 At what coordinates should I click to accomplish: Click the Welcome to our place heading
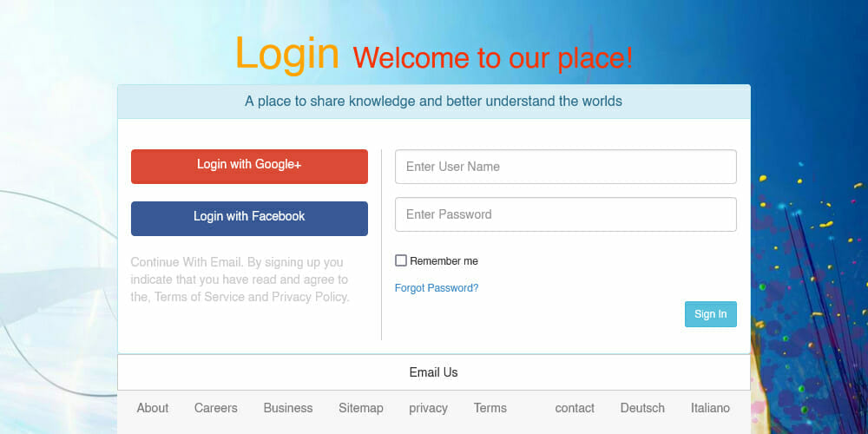click(x=493, y=58)
